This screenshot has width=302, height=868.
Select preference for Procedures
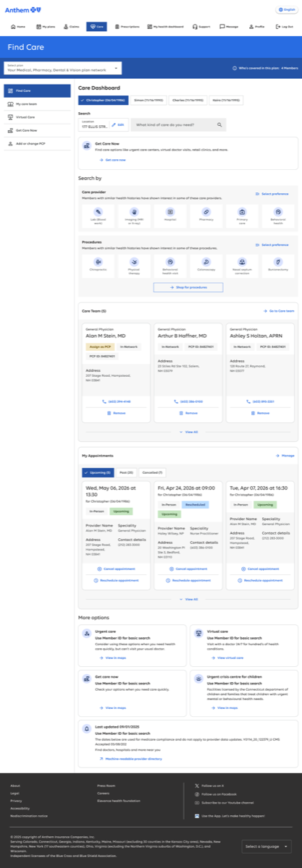click(272, 244)
